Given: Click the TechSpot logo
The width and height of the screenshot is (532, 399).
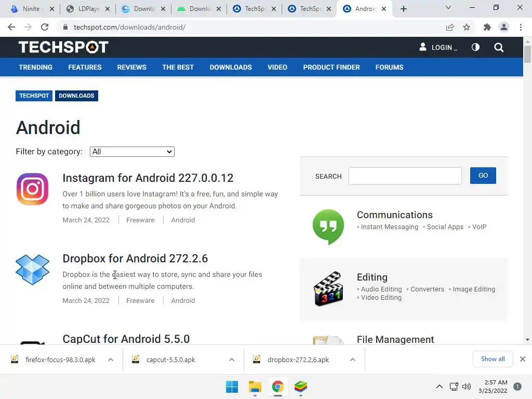Looking at the screenshot, I should click(x=63, y=47).
